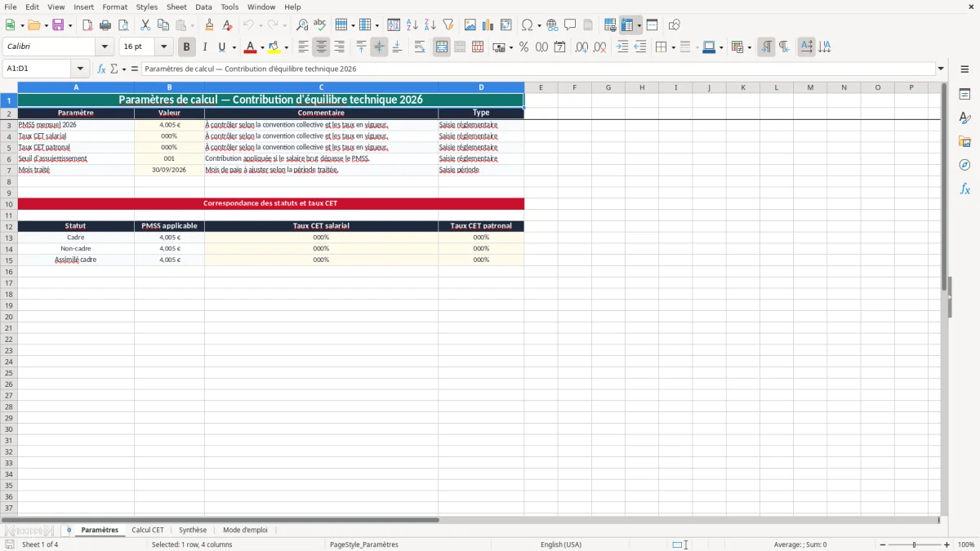The width and height of the screenshot is (980, 551).
Task: Sort ascending A to Z
Action: click(x=412, y=25)
